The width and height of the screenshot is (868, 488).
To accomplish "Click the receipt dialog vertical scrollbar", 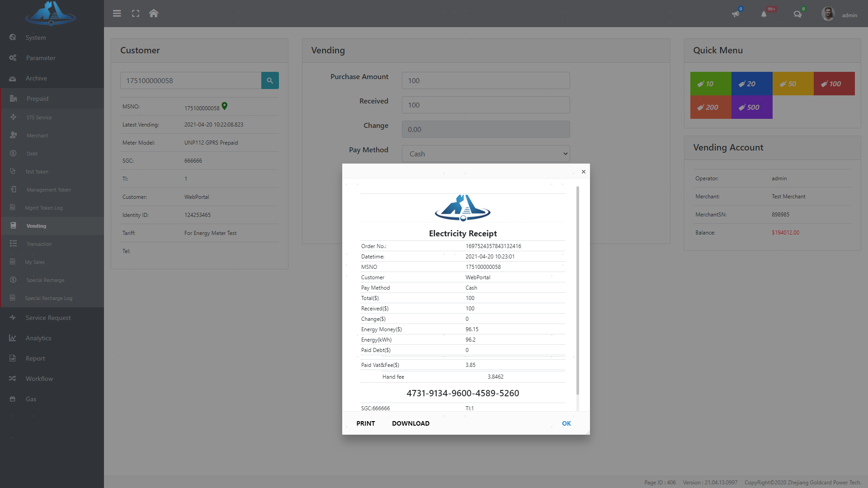I will pos(577,289).
